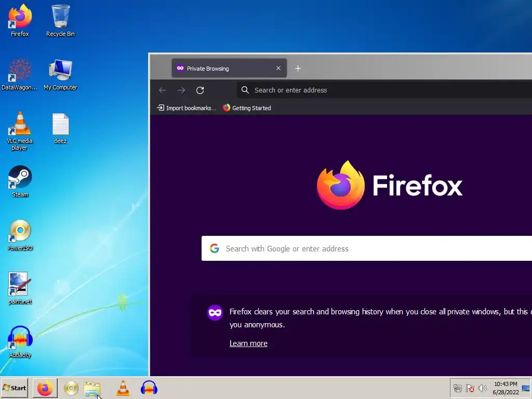Image resolution: width=532 pixels, height=399 pixels.
Task: Click the network tray icon
Action: 457,388
